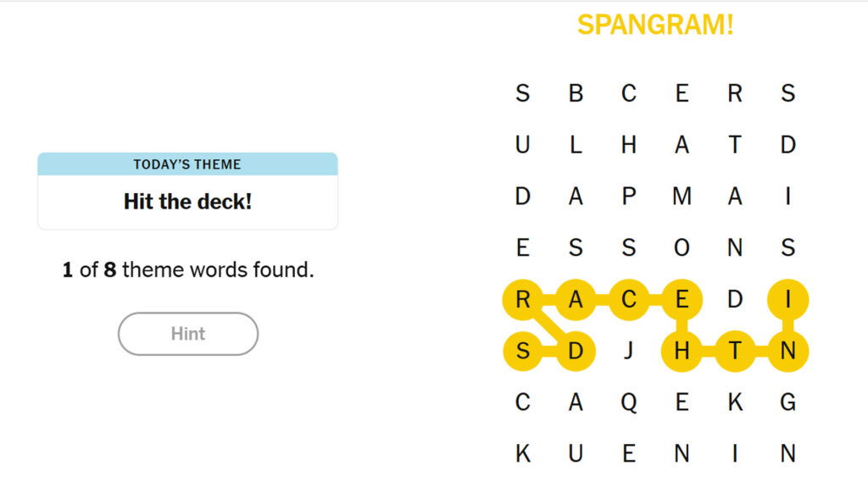Click the letter L tile
This screenshot has height=488, width=868.
coord(576,145)
